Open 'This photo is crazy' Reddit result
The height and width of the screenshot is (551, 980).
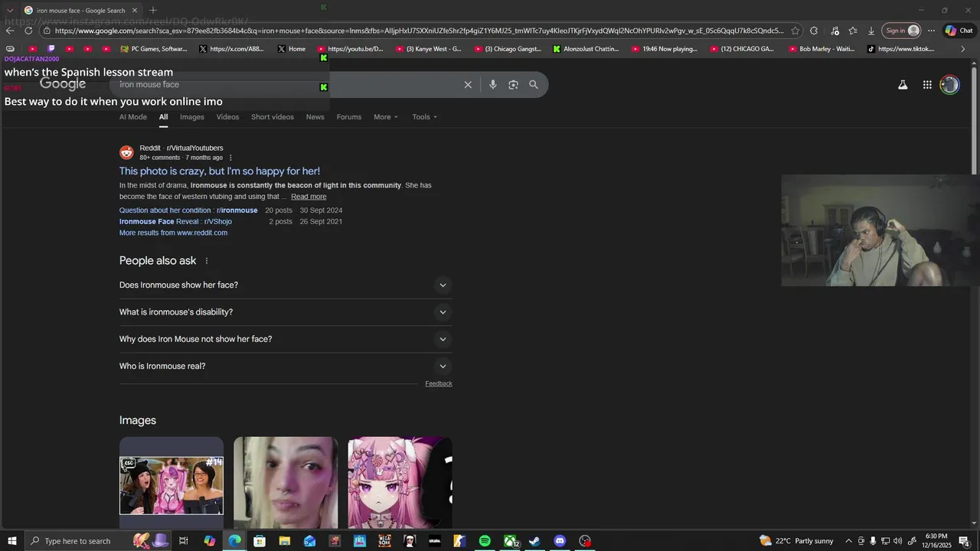pos(220,171)
